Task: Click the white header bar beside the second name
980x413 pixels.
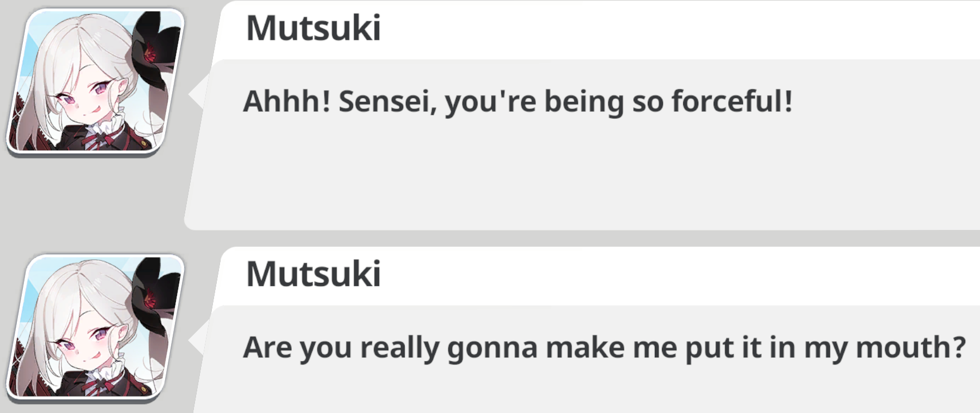Action: click(681, 275)
